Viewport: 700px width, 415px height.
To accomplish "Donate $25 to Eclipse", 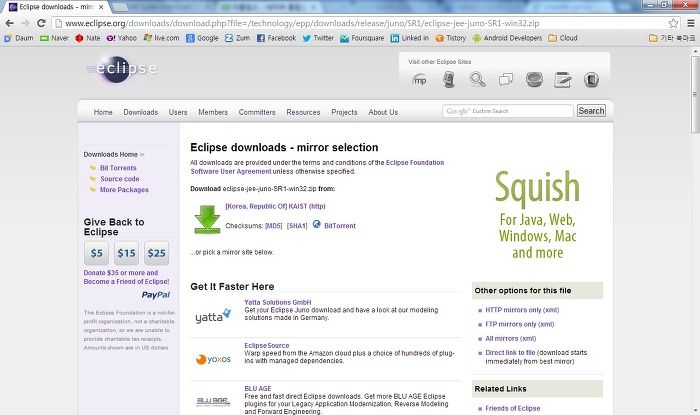I will pyautogui.click(x=156, y=253).
